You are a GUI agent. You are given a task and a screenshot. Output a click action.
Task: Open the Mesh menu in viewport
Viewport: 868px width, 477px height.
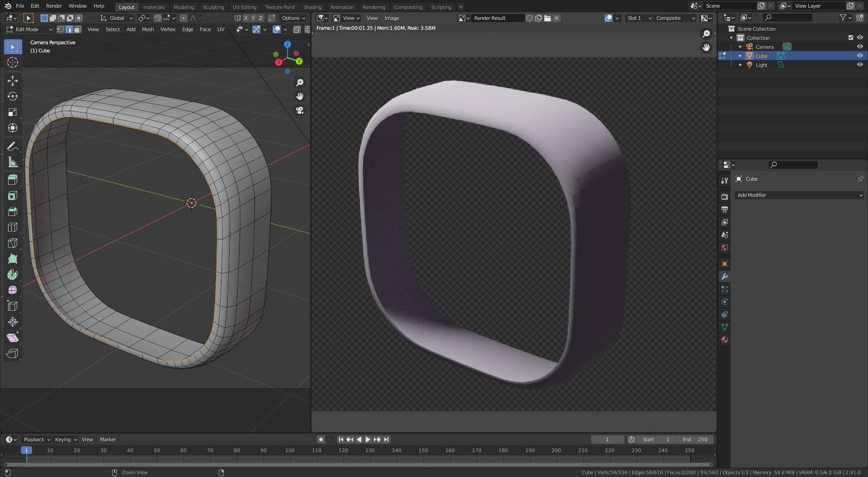pyautogui.click(x=148, y=29)
